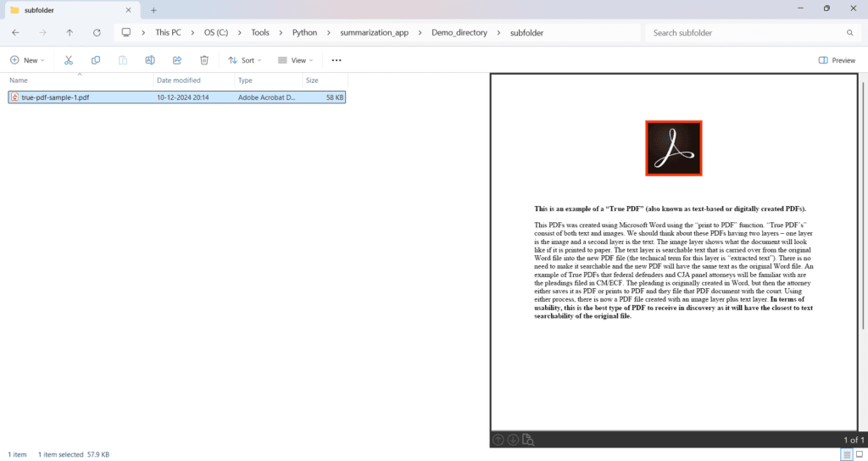Screen dimensions: 868x461
Task: Expand chevron after Python in path
Action: (329, 33)
